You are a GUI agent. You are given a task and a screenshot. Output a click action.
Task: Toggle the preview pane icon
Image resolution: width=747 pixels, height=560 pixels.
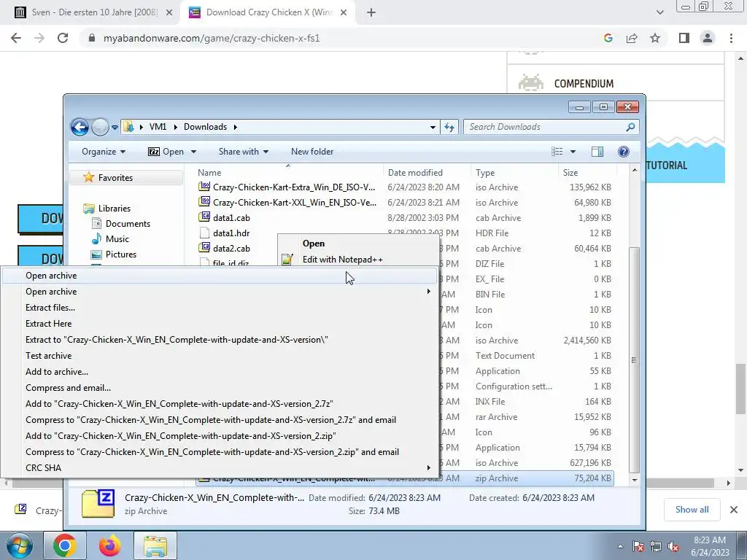tap(597, 152)
